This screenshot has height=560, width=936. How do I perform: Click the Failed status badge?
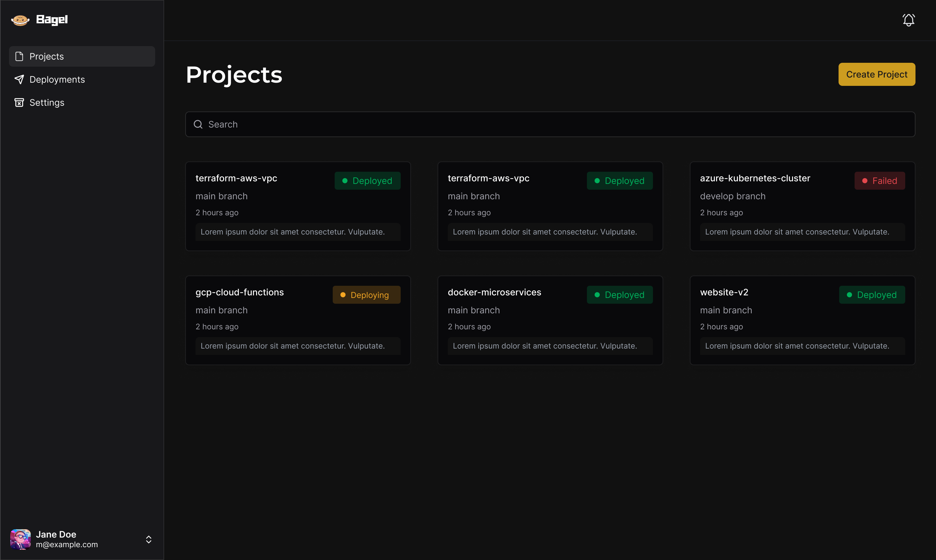click(x=879, y=181)
